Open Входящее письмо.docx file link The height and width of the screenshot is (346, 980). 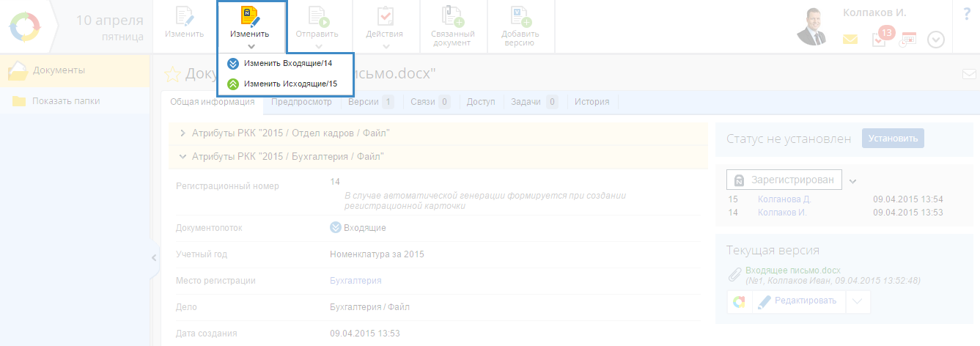[x=793, y=270]
